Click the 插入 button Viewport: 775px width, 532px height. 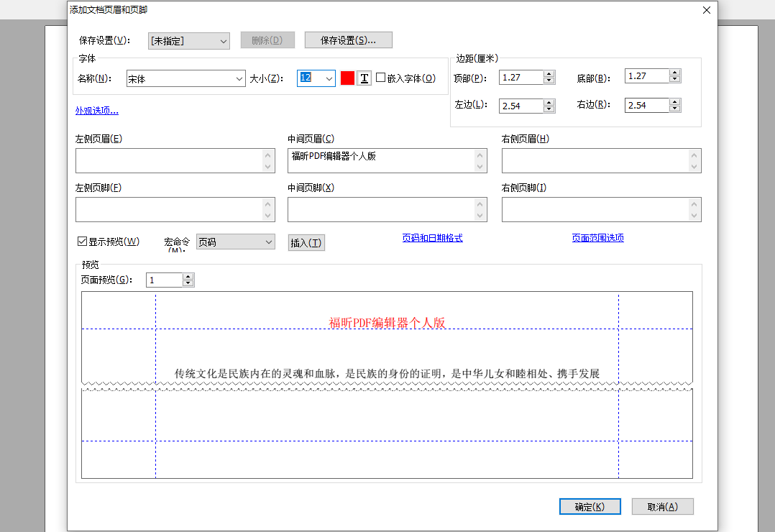tap(306, 242)
